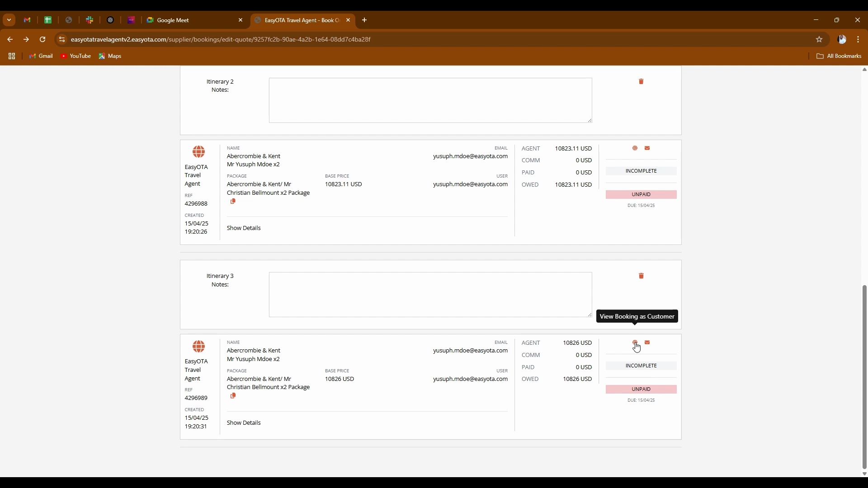The height and width of the screenshot is (488, 868).
Task: Copy package name for booking 4296988
Action: pyautogui.click(x=233, y=201)
